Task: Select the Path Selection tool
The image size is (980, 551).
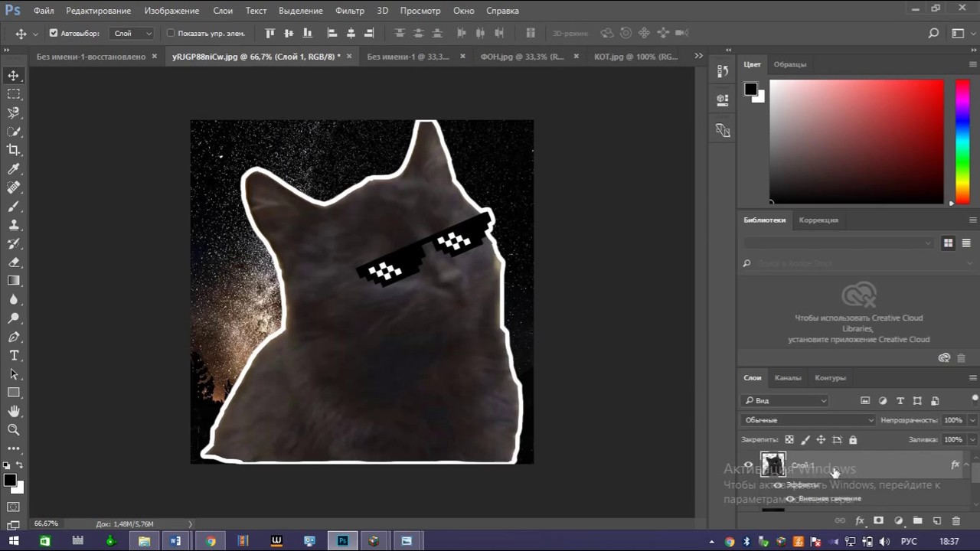Action: 14,374
